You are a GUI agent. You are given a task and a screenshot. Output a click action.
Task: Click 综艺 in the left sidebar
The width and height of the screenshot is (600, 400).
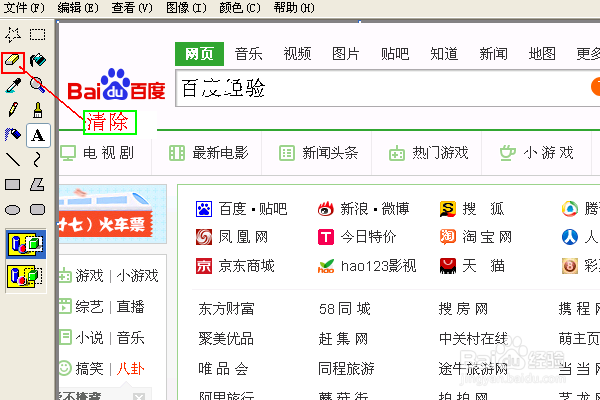coord(90,307)
